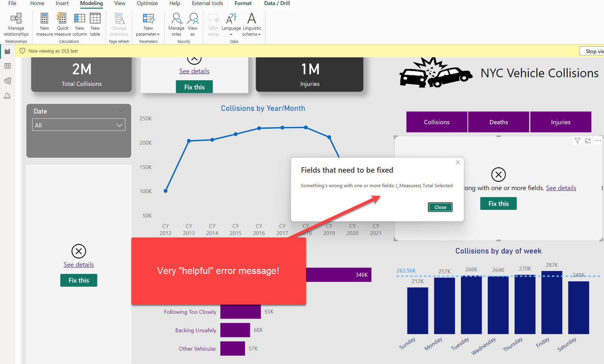Image resolution: width=604 pixels, height=364 pixels.
Task: Add a New column
Action: (80, 25)
